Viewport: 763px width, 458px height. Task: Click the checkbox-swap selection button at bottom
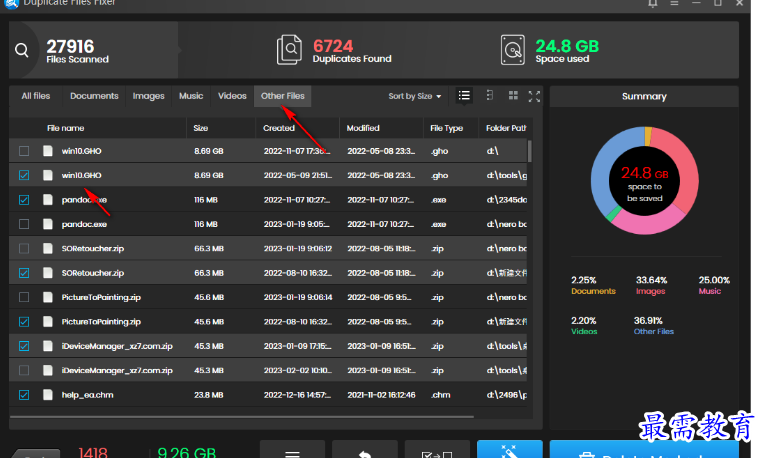tap(437, 450)
